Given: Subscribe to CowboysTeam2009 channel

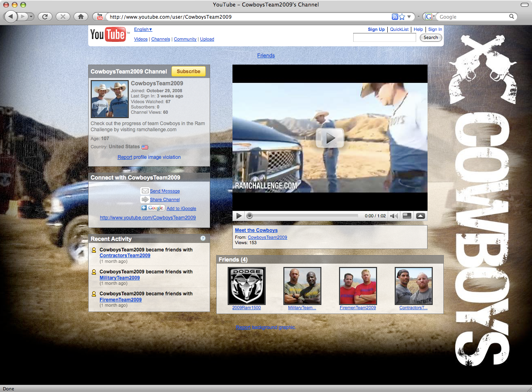Looking at the screenshot, I should pyautogui.click(x=189, y=71).
